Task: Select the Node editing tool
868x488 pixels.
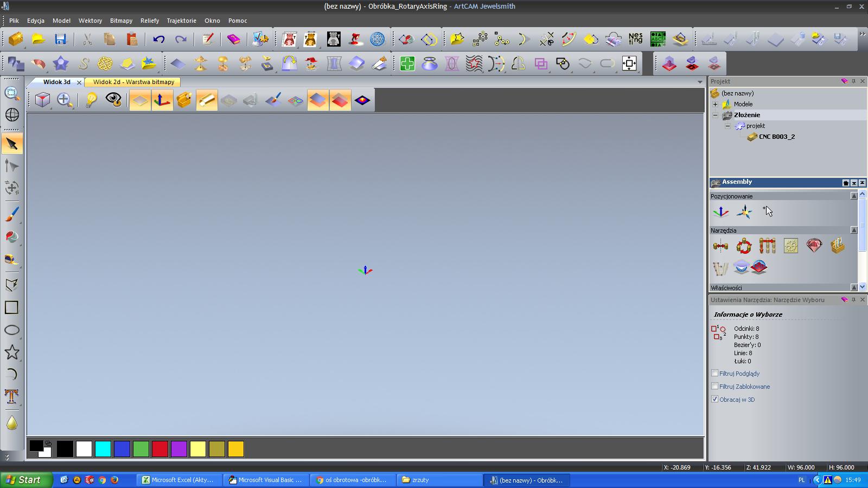Action: tap(12, 166)
